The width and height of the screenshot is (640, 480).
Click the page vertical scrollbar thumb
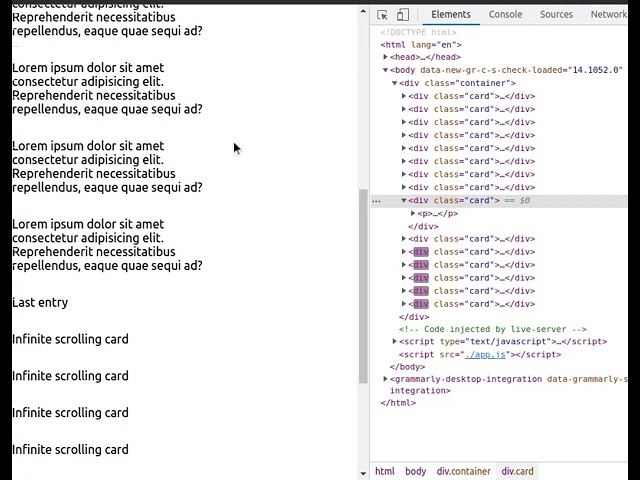(x=363, y=286)
